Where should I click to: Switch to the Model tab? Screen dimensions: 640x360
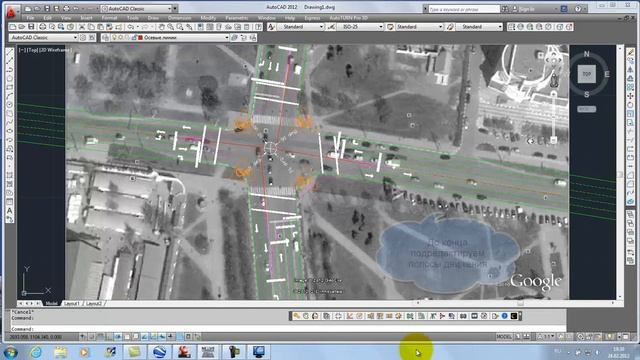pyautogui.click(x=51, y=304)
